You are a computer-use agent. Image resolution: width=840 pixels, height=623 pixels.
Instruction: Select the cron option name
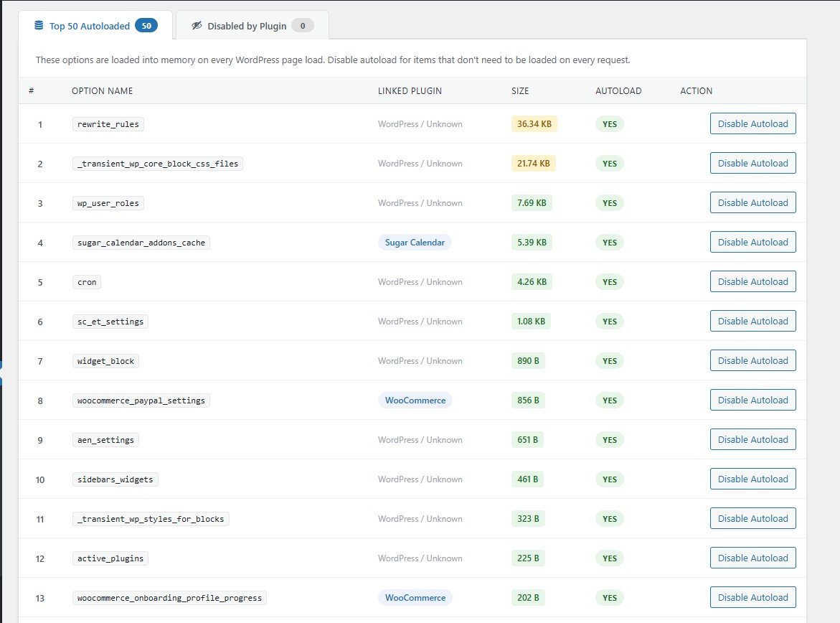(x=87, y=282)
